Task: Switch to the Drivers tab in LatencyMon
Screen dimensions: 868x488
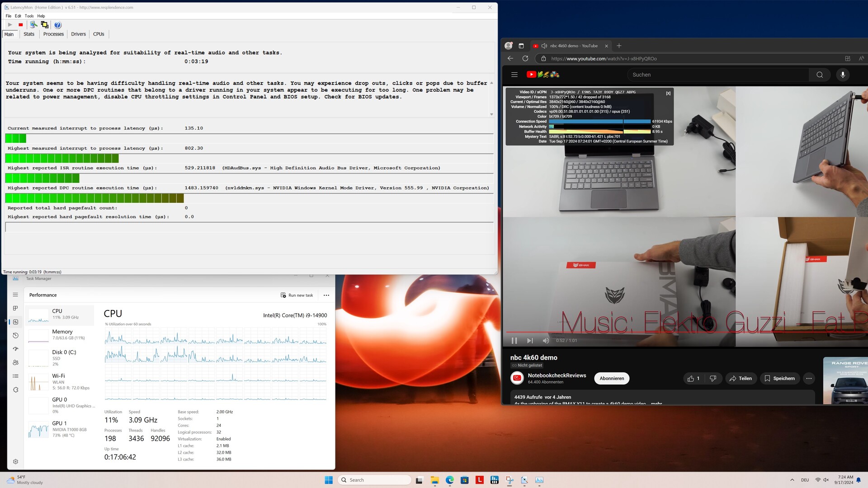Action: [x=78, y=34]
